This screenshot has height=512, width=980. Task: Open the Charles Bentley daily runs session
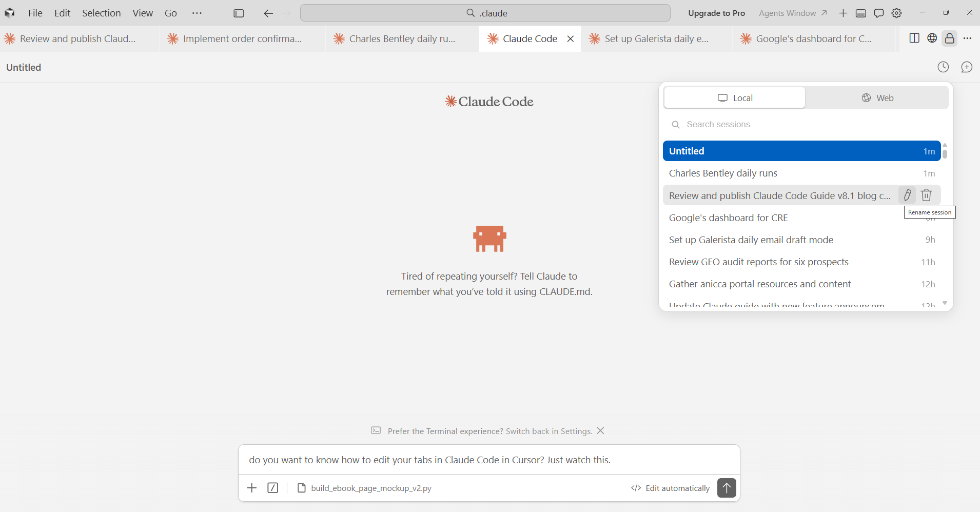[801, 173]
